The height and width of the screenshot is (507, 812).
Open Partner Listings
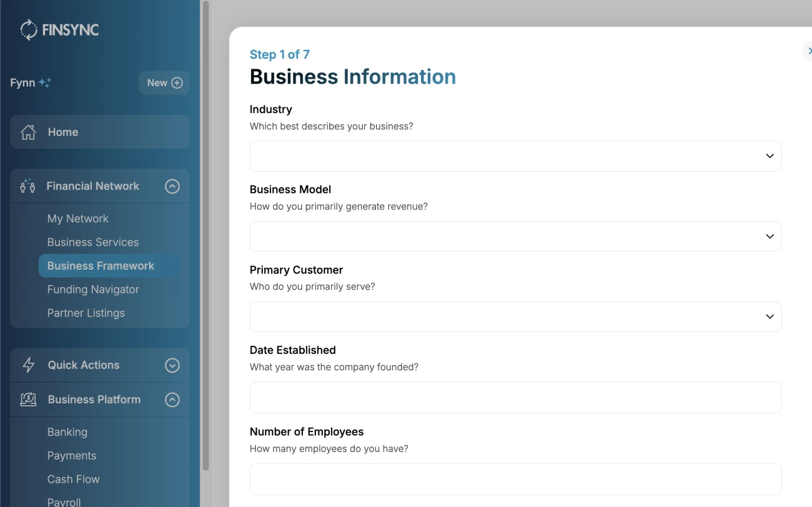click(86, 313)
